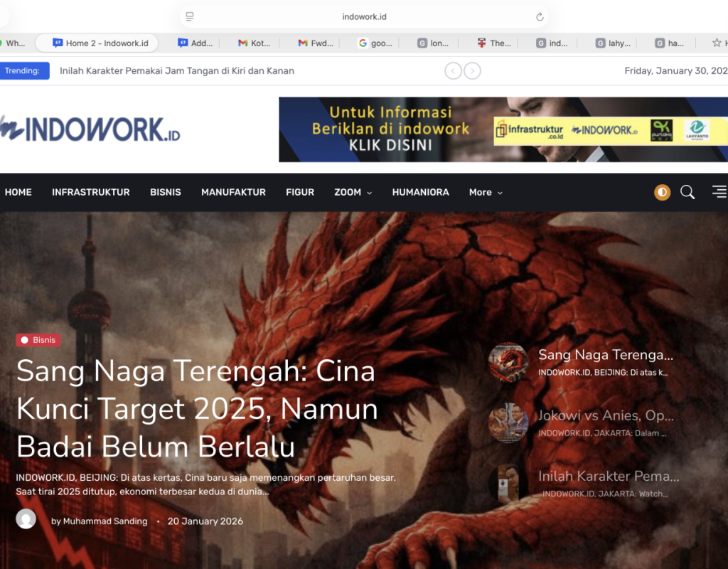This screenshot has height=569, width=728.
Task: Show the previous trending headline
Action: 453,70
